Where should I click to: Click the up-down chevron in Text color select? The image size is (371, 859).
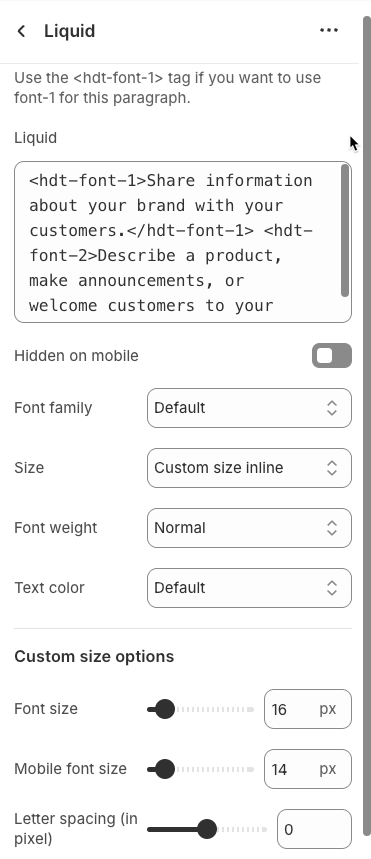[x=332, y=588]
